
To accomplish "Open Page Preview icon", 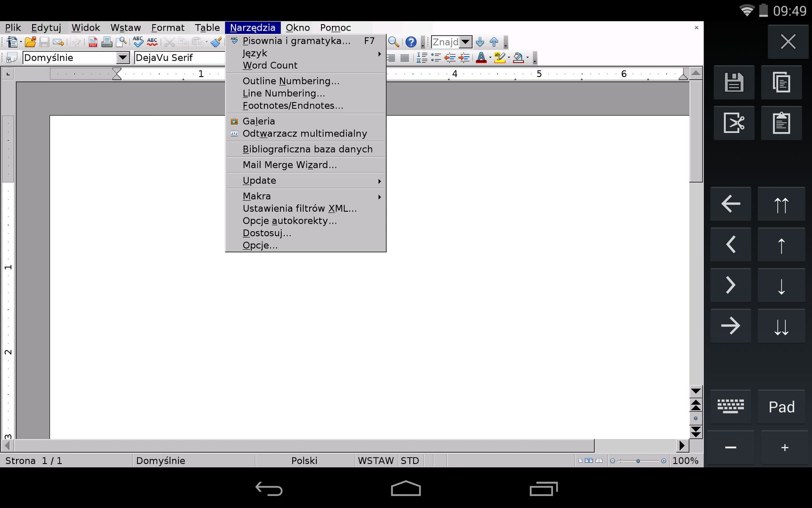I will pyautogui.click(x=121, y=42).
